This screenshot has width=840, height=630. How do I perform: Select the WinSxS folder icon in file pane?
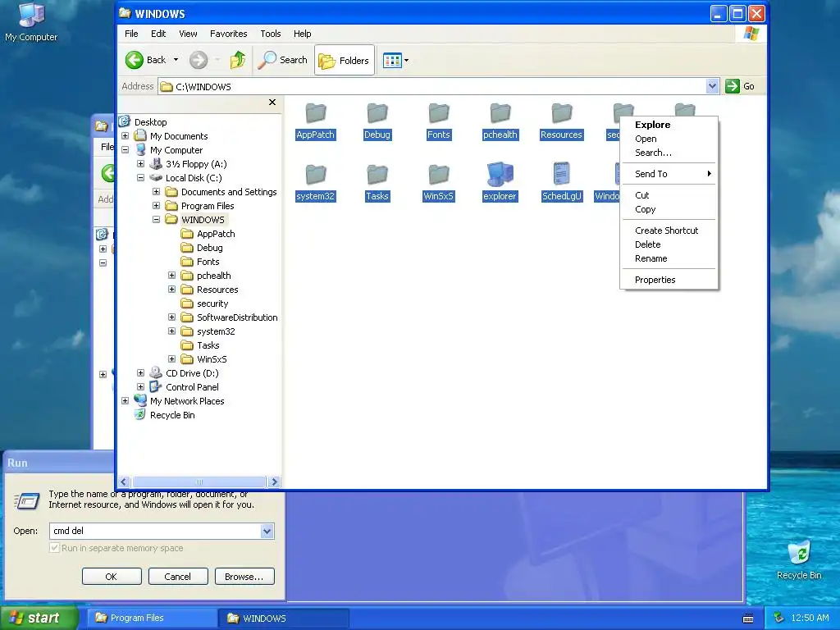coord(439,175)
